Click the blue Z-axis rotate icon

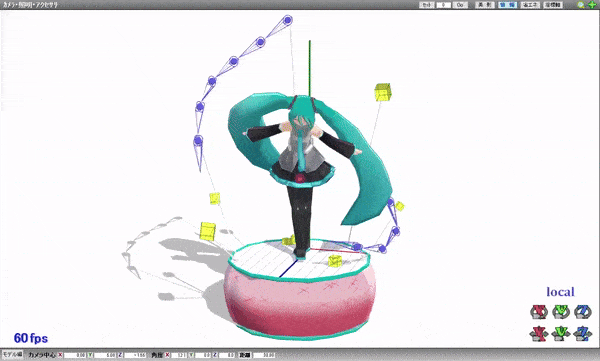(x=583, y=312)
